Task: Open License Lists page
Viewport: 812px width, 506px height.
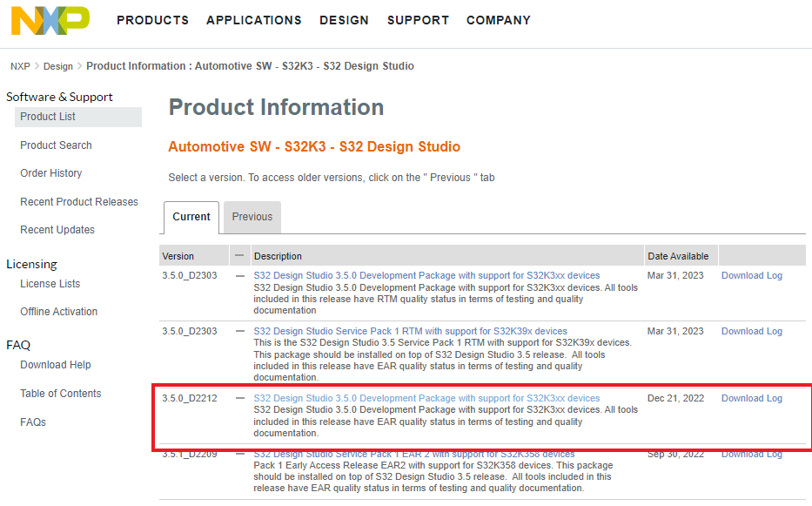Action: (x=50, y=284)
